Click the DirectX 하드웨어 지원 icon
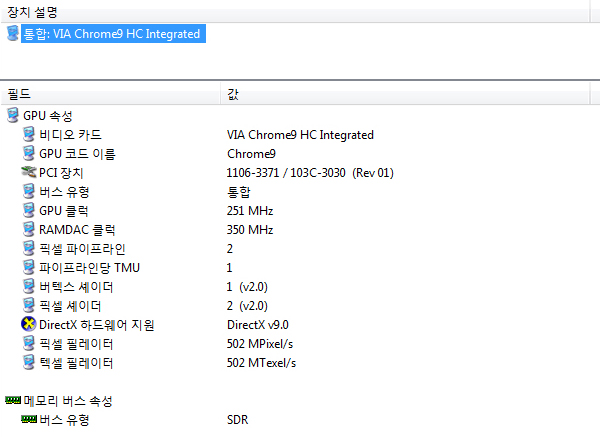This screenshot has height=437, width=600. point(29,325)
